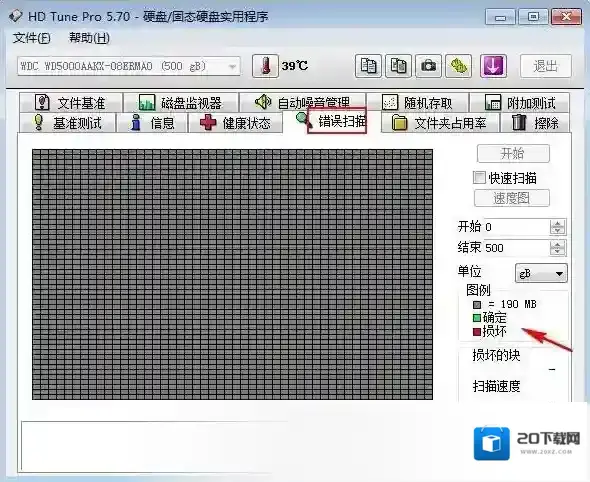Enable the 快速扫描 checkbox
The width and height of the screenshot is (590, 482).
pos(479,178)
